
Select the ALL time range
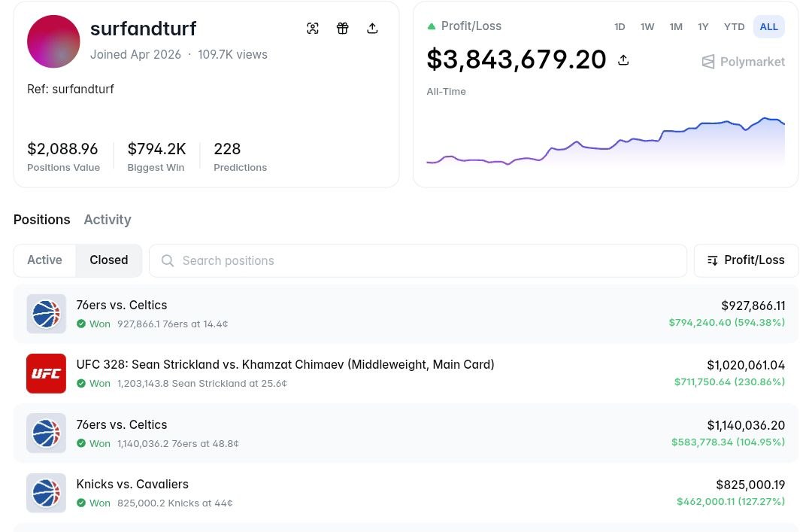click(768, 27)
